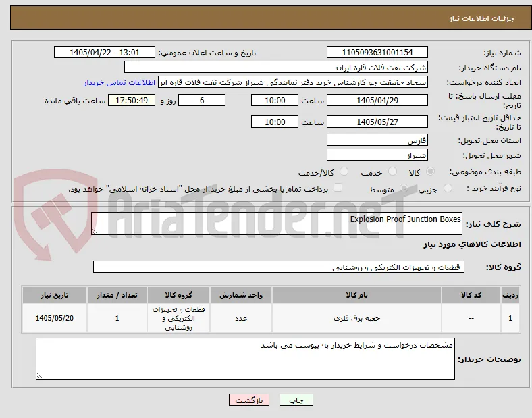Click the شماره نیاز number field
532x418 pixels.
point(377,53)
